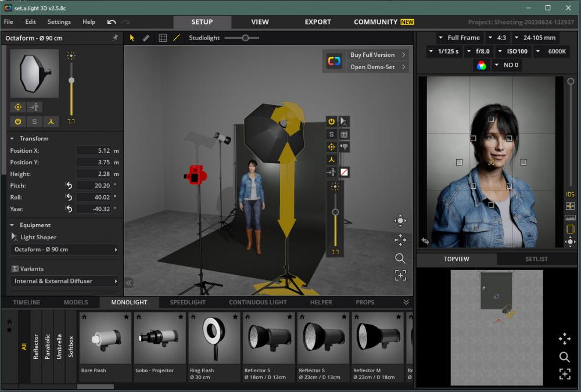Image resolution: width=581 pixels, height=392 pixels.
Task: Switch to the SPEEDLIGHT tab
Action: (x=188, y=303)
